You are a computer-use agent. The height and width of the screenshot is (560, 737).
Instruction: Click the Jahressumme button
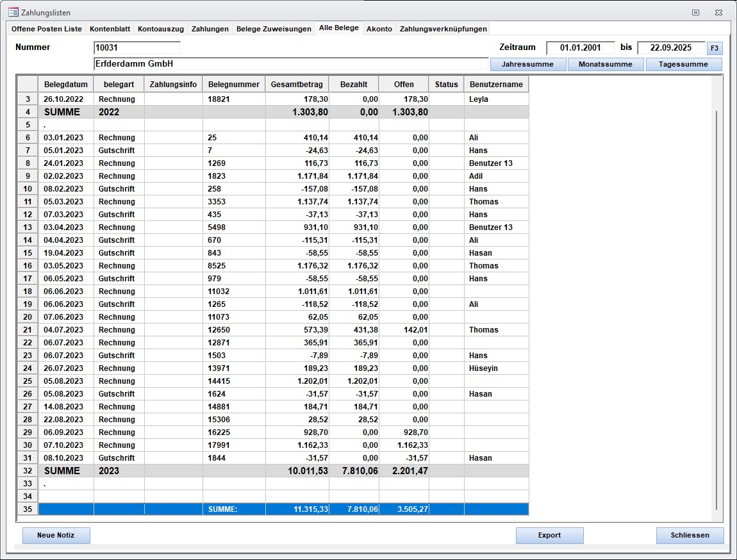[x=528, y=64]
